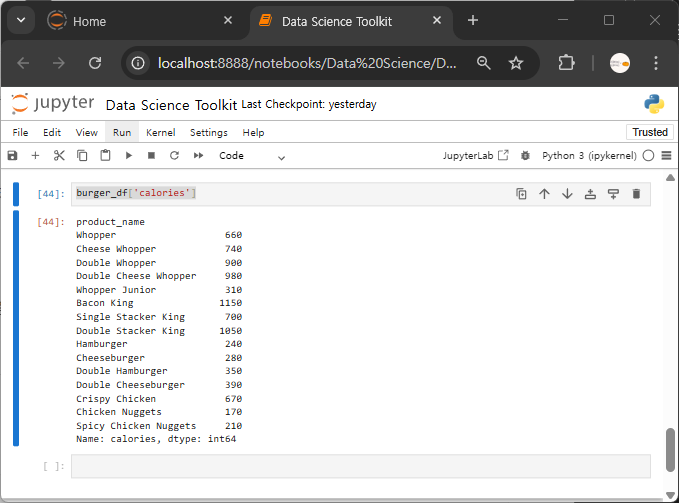
Task: Delete cell 44 with trash icon
Action: 636,194
